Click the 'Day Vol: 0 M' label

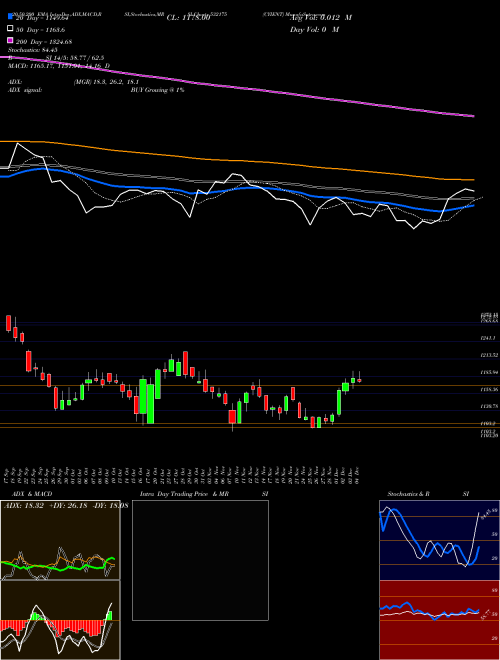coord(314,29)
